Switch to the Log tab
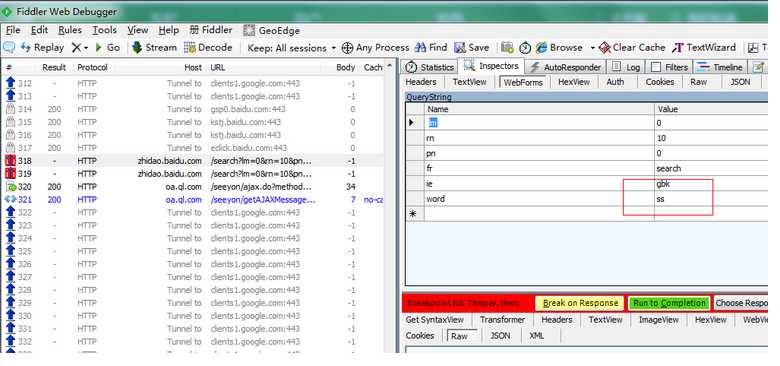The image size is (780, 366). 626,67
